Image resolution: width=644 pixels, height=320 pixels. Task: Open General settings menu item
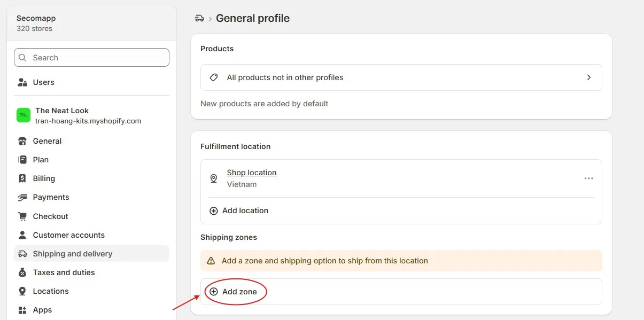click(91, 141)
